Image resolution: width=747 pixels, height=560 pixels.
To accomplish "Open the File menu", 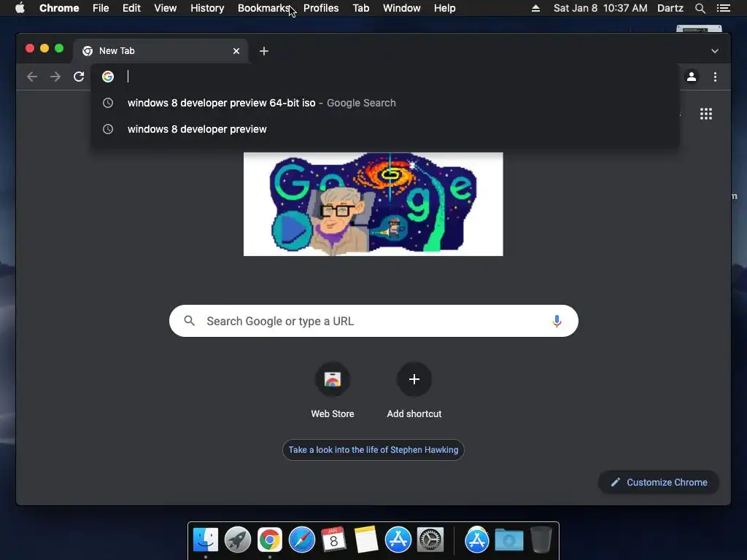I will (x=101, y=8).
